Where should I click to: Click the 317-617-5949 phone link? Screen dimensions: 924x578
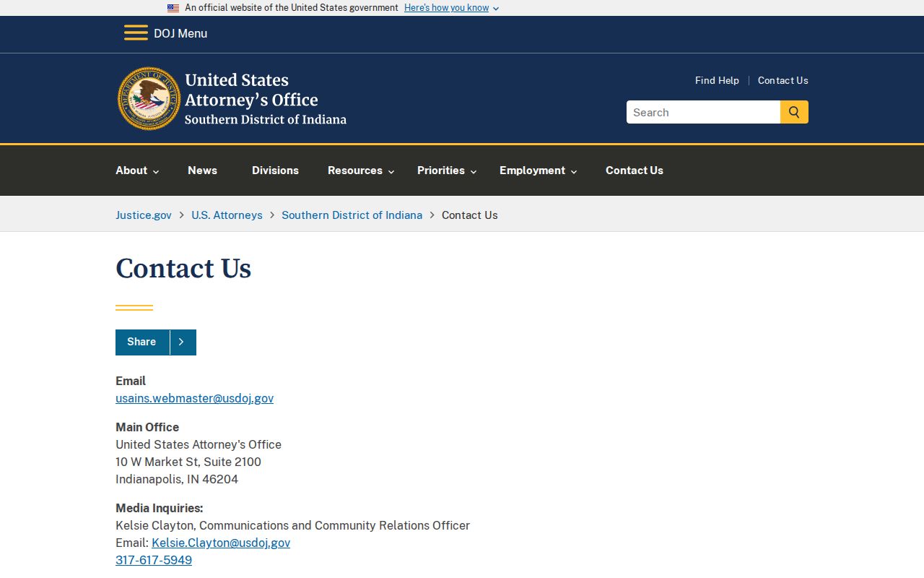pyautogui.click(x=154, y=560)
